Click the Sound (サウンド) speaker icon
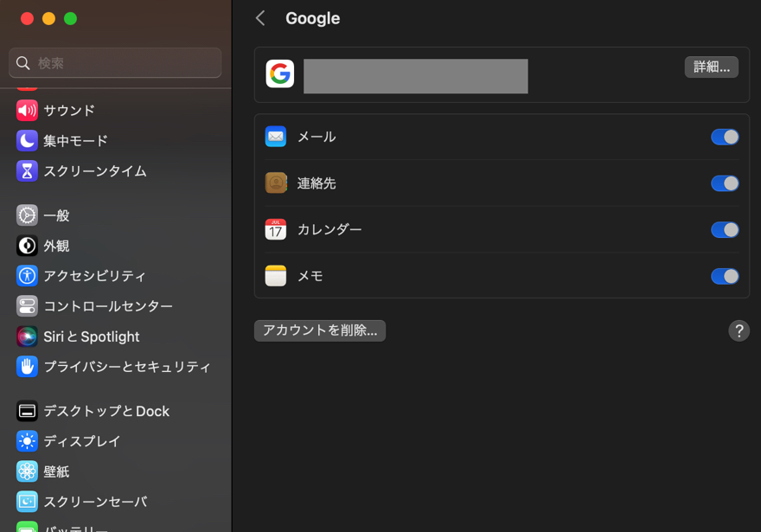 click(27, 111)
